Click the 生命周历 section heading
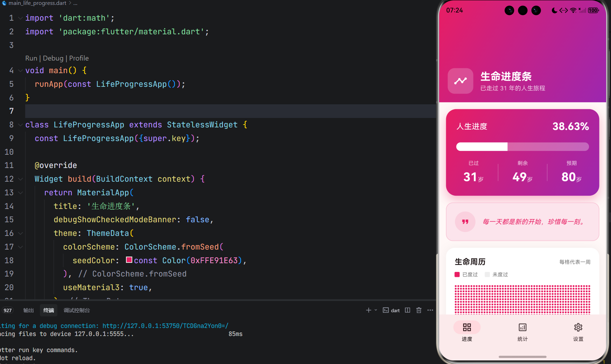Viewport: 611px width, 364px height. click(x=470, y=262)
